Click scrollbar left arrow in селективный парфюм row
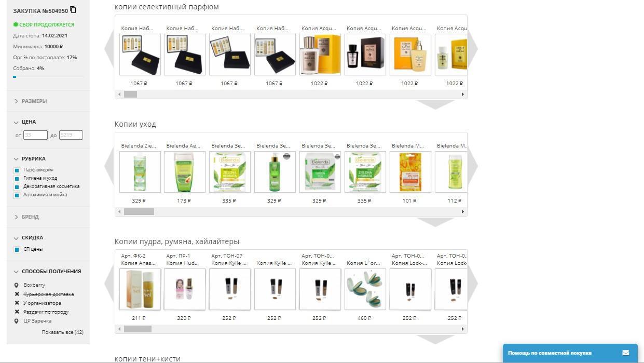The height and width of the screenshot is (363, 644). click(119, 95)
